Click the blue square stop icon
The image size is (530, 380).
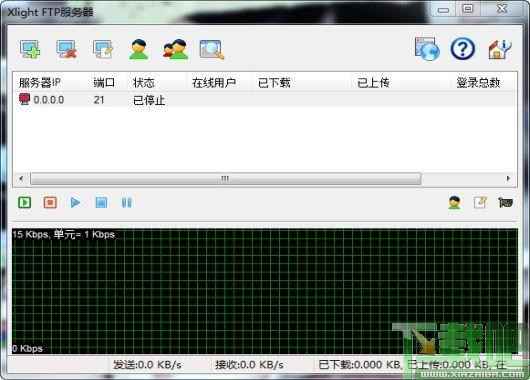tap(101, 203)
